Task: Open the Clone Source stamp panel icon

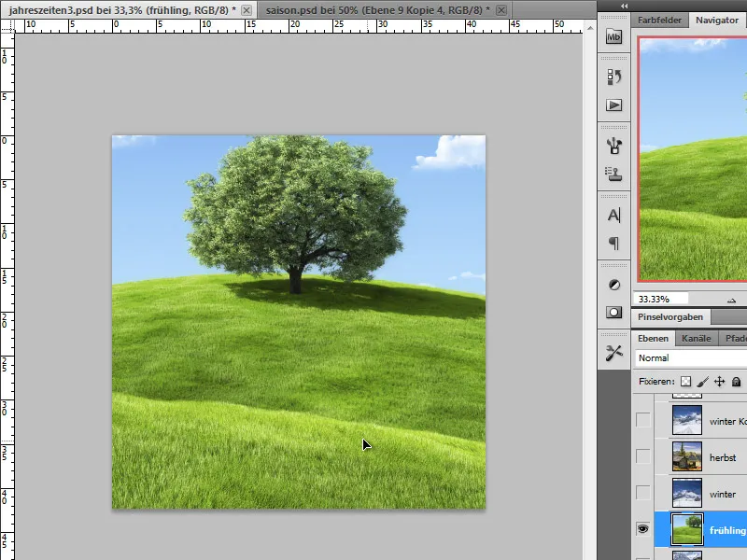Action: [x=613, y=174]
